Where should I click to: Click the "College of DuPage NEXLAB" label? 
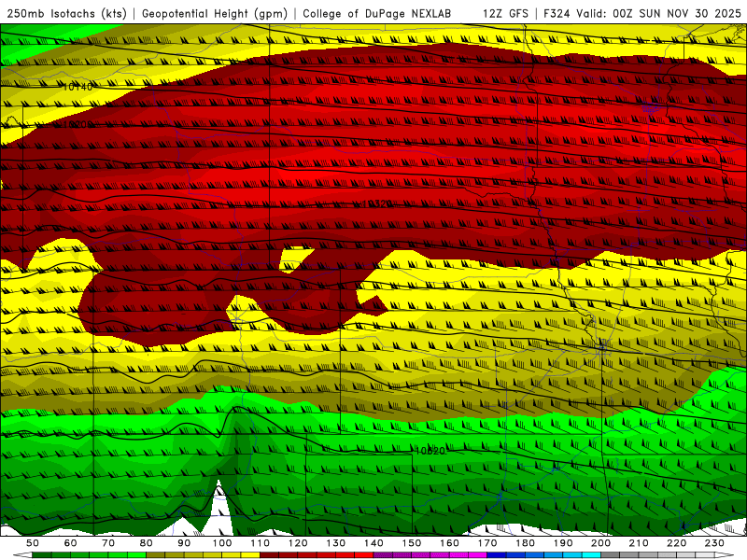click(377, 14)
